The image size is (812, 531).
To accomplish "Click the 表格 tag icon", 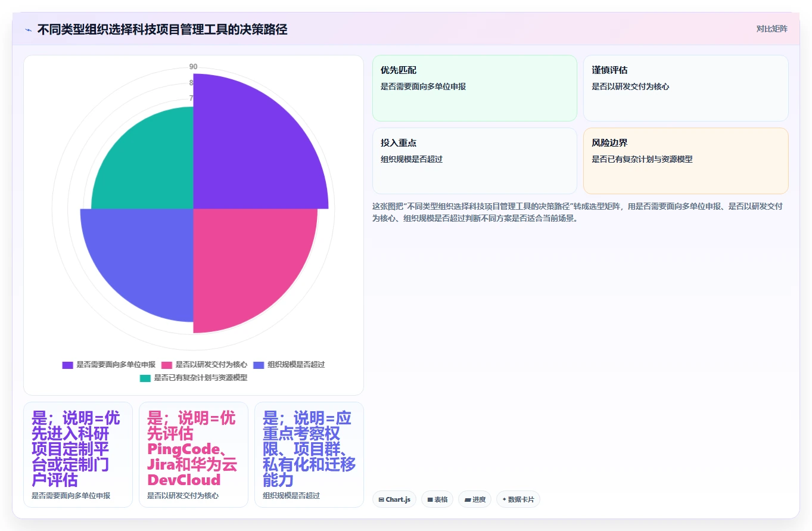I will tap(430, 499).
